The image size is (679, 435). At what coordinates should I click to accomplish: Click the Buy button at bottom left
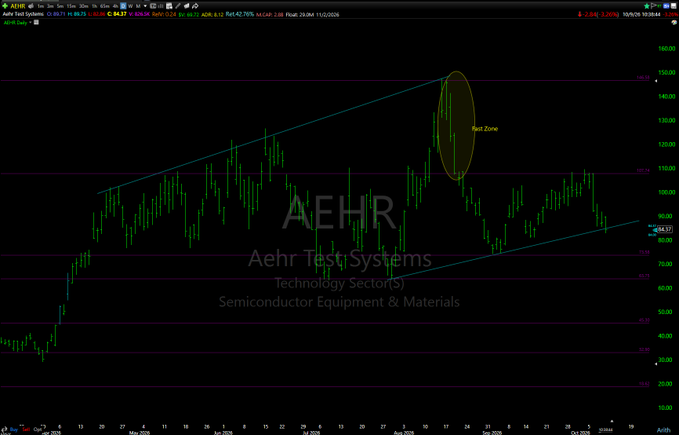(x=14, y=429)
